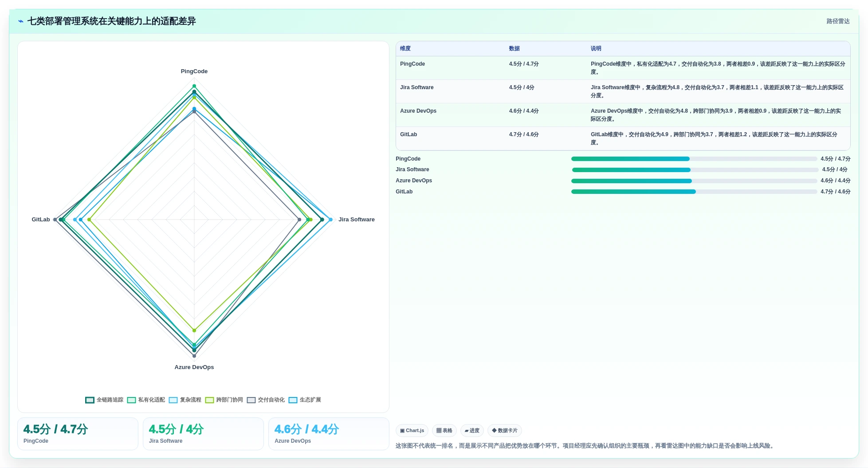Click 4.6分 / 4.4分 value after the progress bar
Viewport: 868px width, 468px height.
coord(836,181)
